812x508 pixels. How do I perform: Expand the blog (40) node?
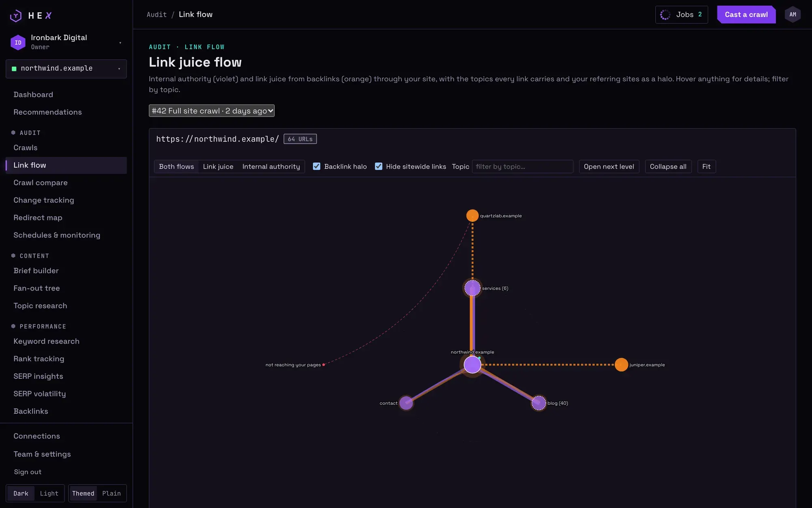(539, 403)
